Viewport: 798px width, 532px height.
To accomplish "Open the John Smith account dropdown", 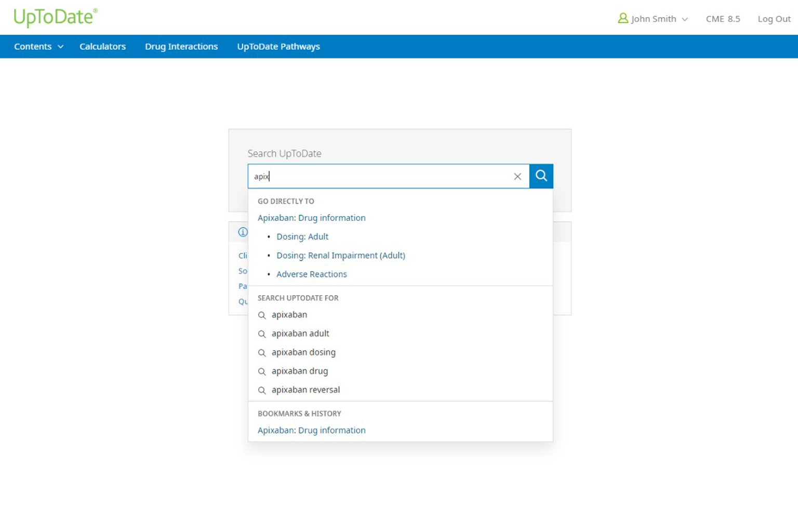I will (658, 19).
